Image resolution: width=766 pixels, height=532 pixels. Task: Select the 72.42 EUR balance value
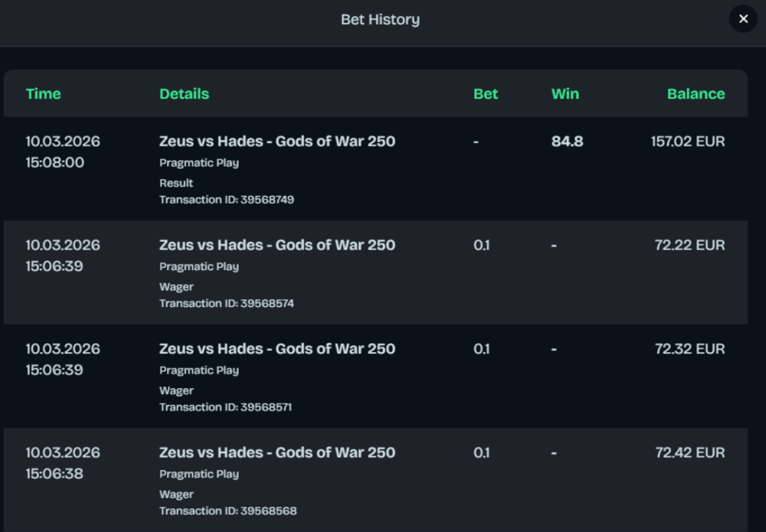(x=689, y=453)
